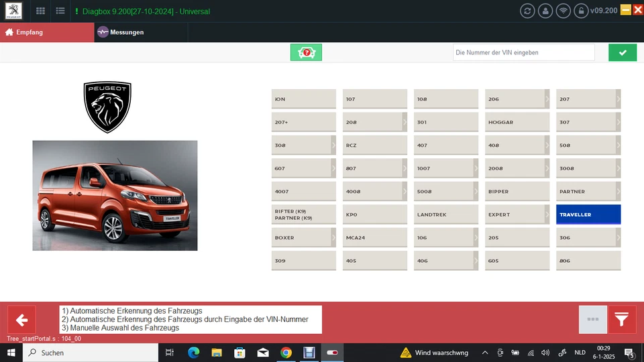Expand the 4008 model variants arrow
The height and width of the screenshot is (362, 644).
pos(405,191)
